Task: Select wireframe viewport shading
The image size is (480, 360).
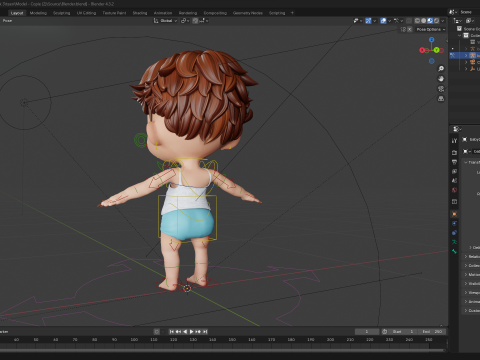Action: click(x=417, y=21)
